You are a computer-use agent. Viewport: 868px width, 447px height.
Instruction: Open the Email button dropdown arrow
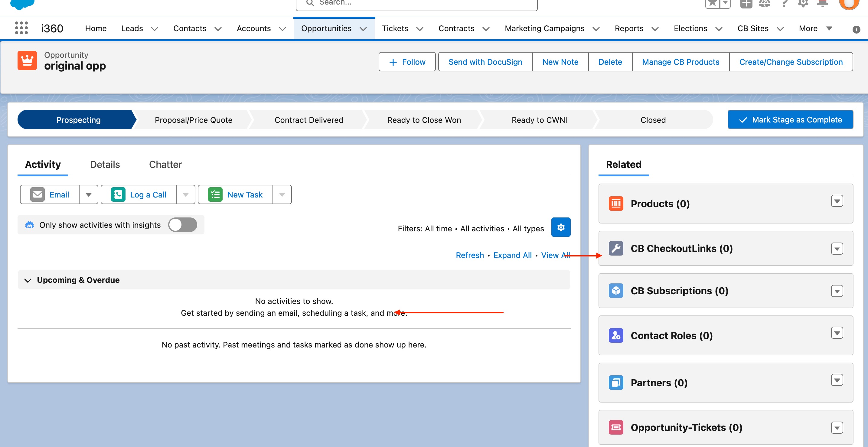point(88,195)
